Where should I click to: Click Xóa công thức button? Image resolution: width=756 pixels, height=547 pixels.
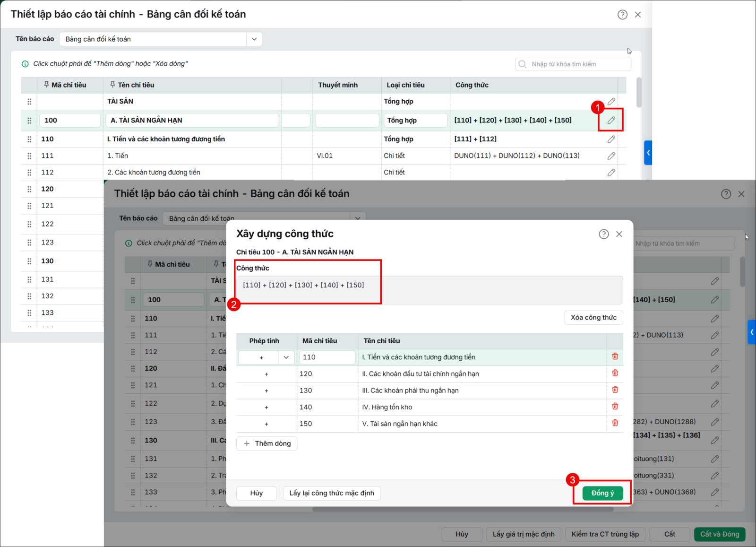click(x=593, y=317)
